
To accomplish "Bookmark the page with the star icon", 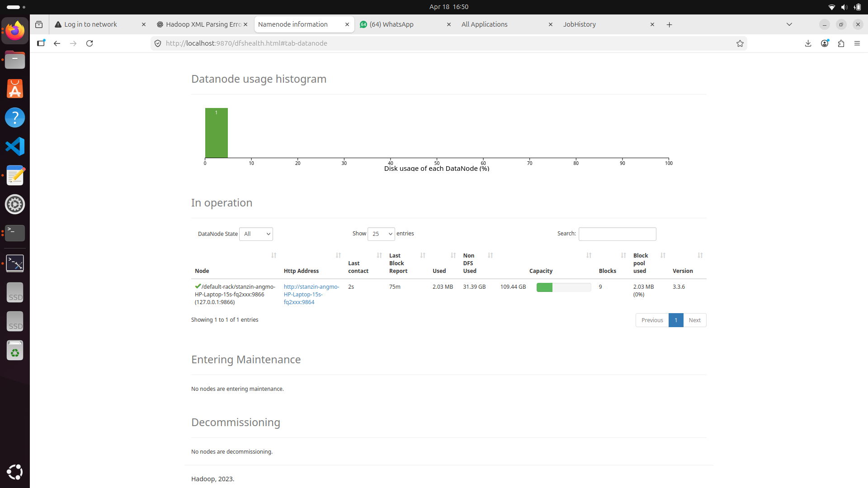I will pyautogui.click(x=740, y=43).
